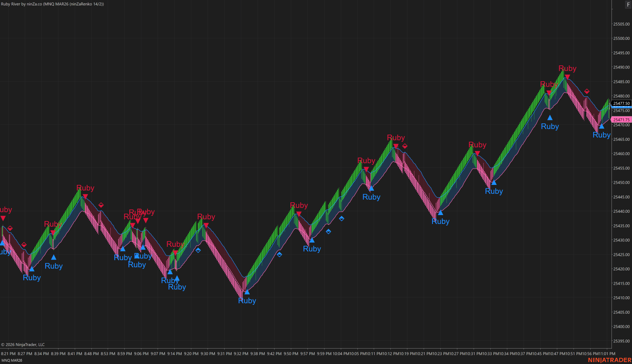Click the pink 25471.75 price marker
632x364 pixels.
621,120
